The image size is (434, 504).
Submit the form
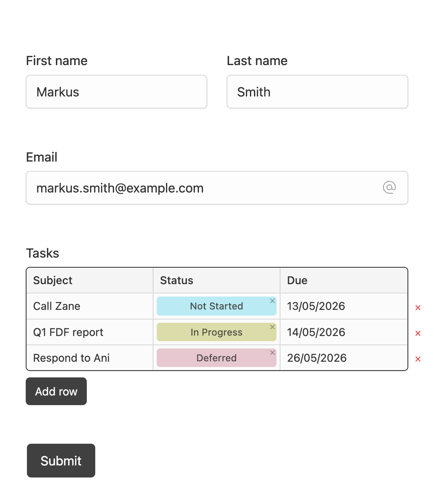61,461
